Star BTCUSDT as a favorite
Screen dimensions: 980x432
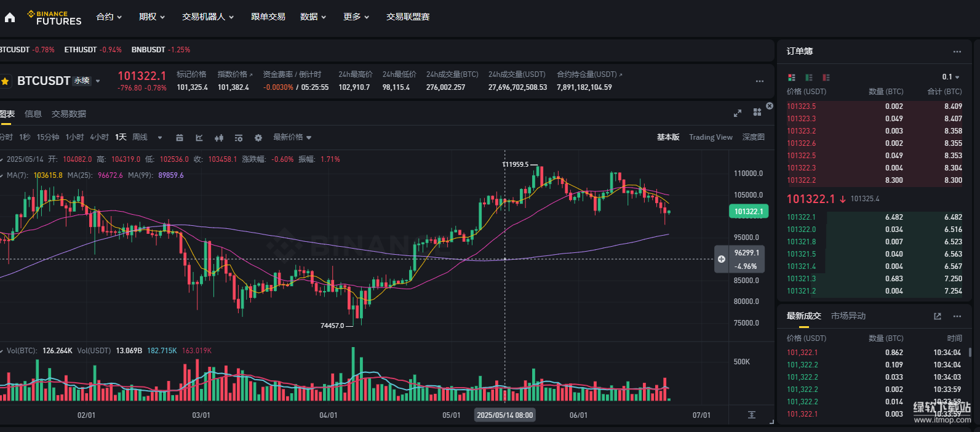pyautogui.click(x=6, y=81)
